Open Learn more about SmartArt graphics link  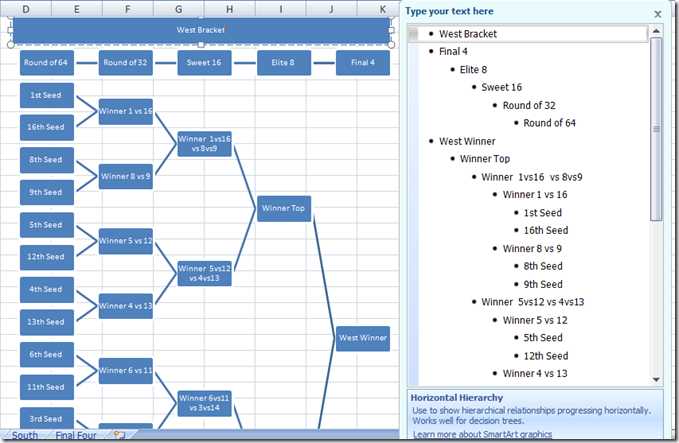click(x=482, y=434)
